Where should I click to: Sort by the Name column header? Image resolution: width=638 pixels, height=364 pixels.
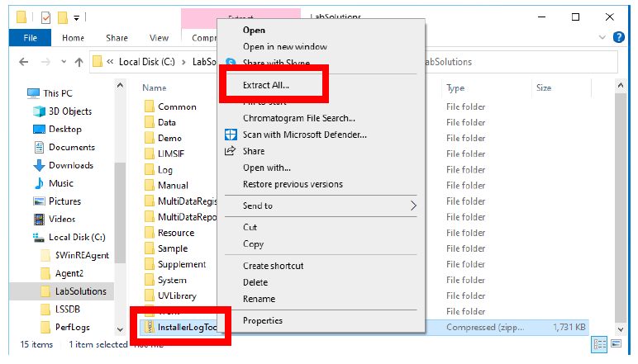click(x=155, y=87)
